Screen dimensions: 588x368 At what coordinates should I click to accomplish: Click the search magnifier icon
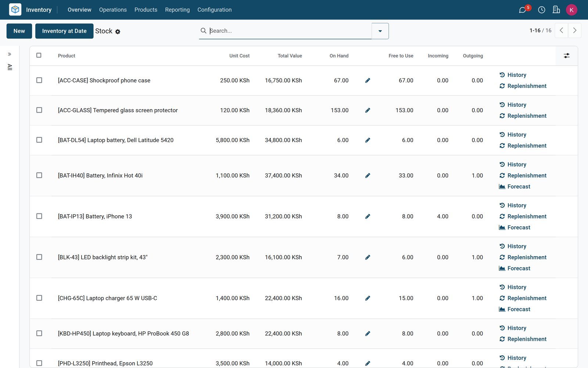pyautogui.click(x=203, y=31)
